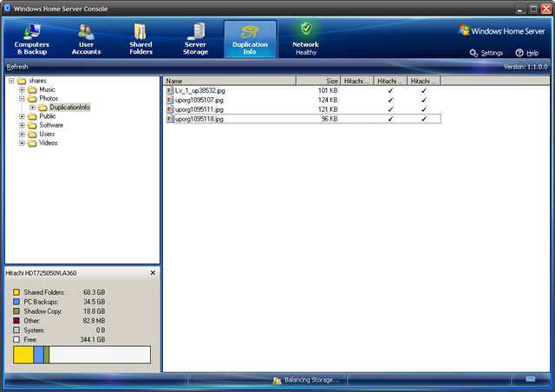Select the shares folder icon

22,81
